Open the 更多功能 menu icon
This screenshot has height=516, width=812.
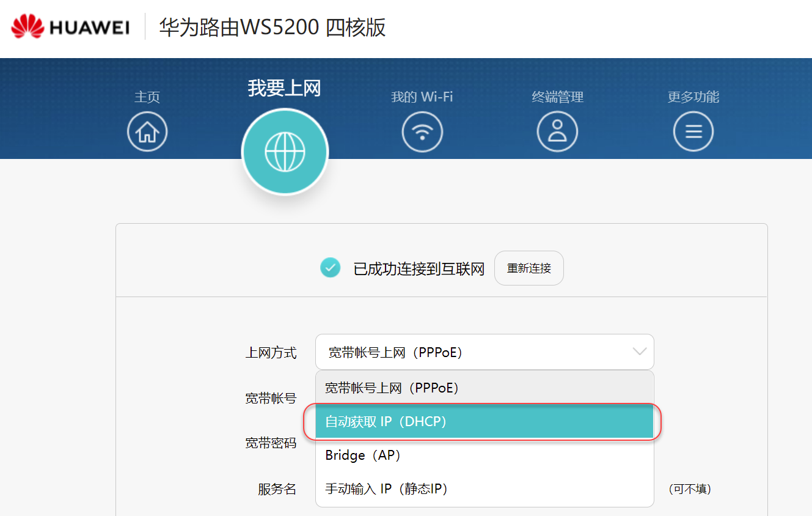(693, 131)
